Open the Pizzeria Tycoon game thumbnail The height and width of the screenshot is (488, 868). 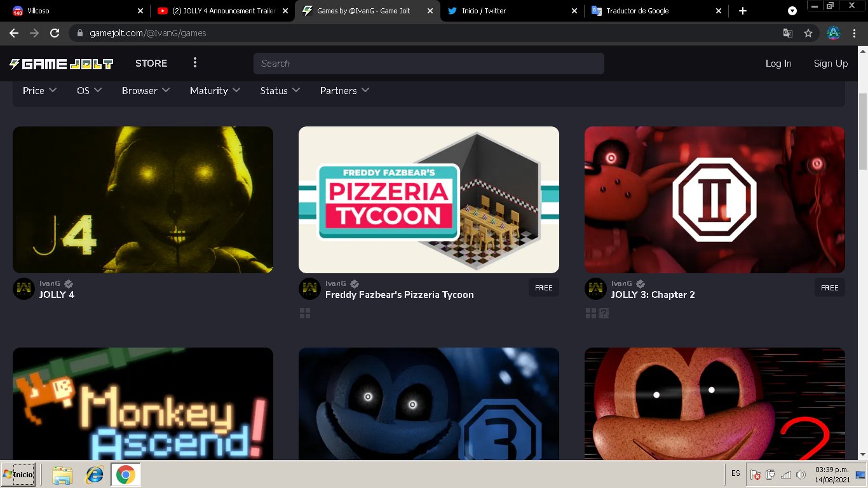tap(429, 200)
